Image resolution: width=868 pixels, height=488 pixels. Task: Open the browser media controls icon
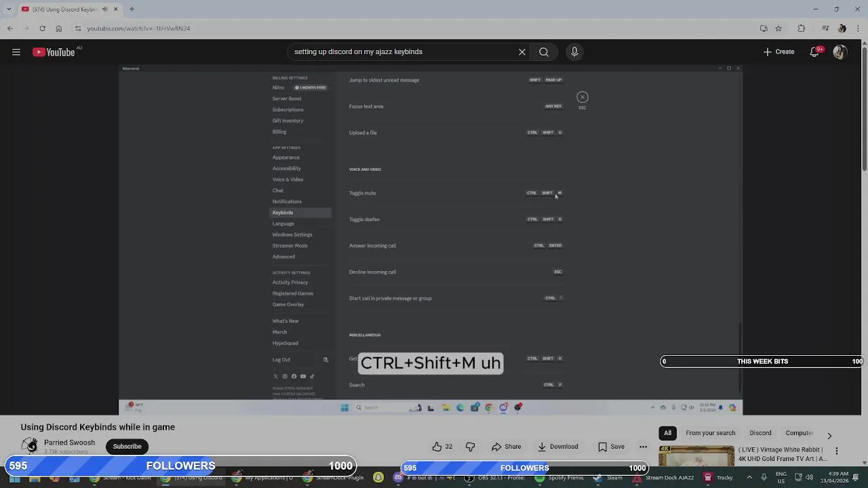click(x=825, y=28)
